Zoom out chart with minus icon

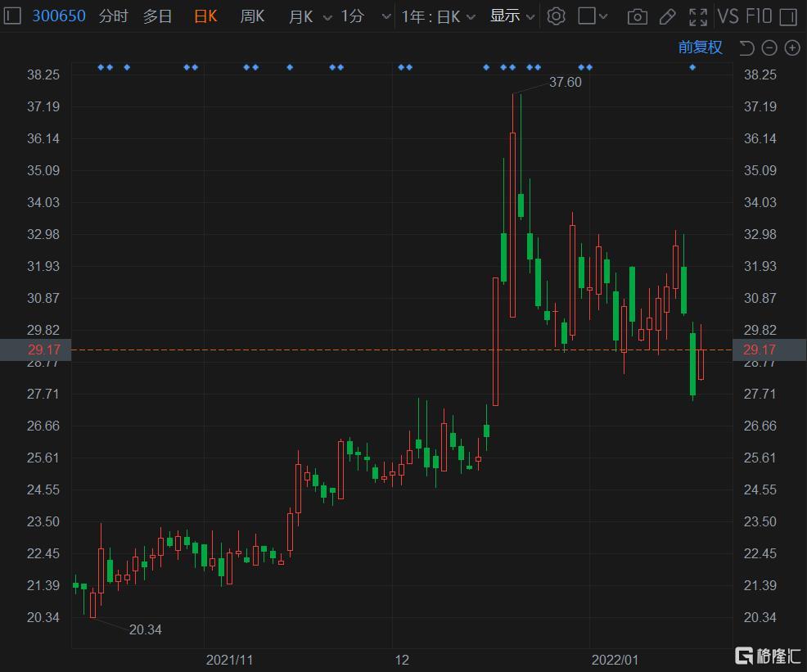pos(769,47)
